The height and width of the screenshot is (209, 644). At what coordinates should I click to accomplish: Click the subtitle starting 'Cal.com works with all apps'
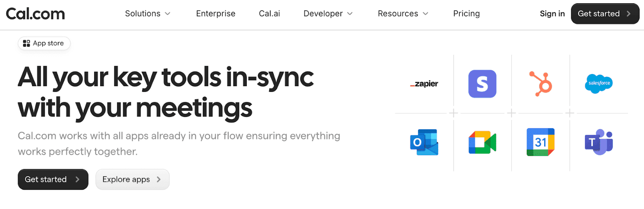(x=179, y=143)
